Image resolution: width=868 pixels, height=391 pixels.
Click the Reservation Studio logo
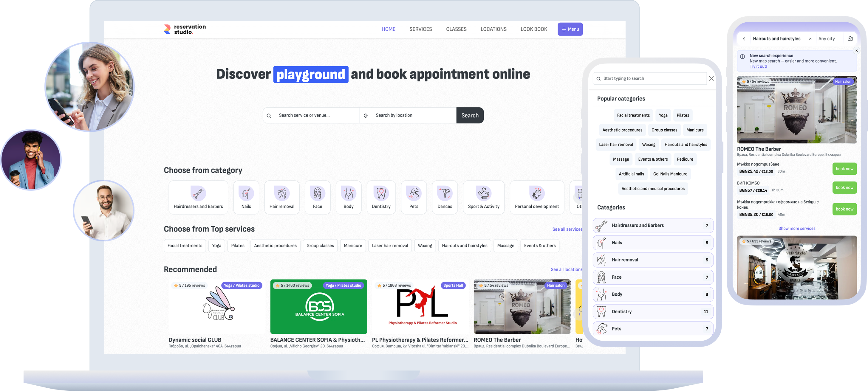point(185,29)
